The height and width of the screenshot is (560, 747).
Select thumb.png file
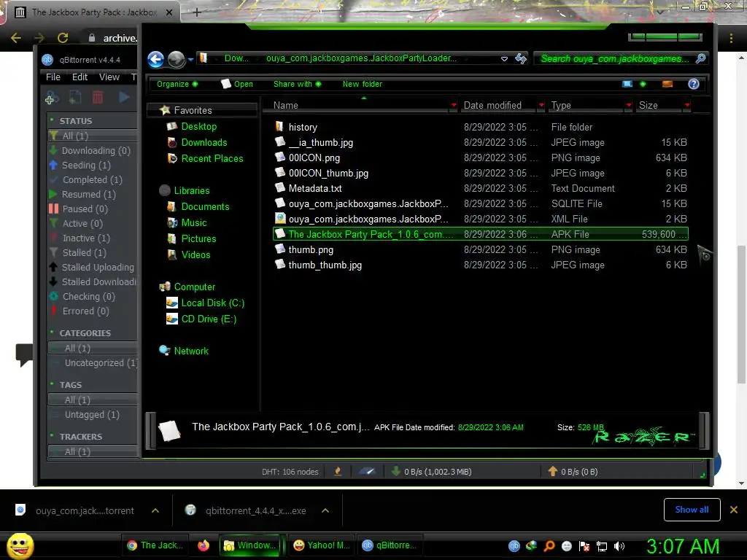pos(481,249)
